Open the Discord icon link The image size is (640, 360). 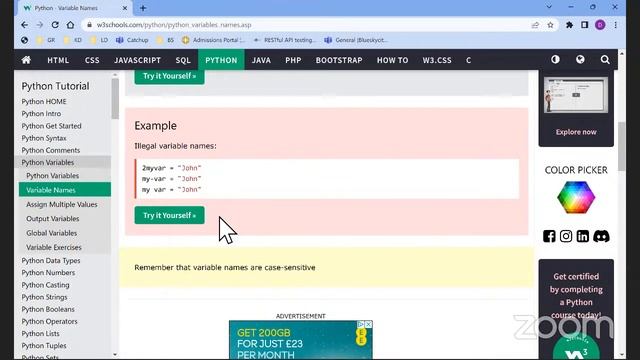(601, 236)
